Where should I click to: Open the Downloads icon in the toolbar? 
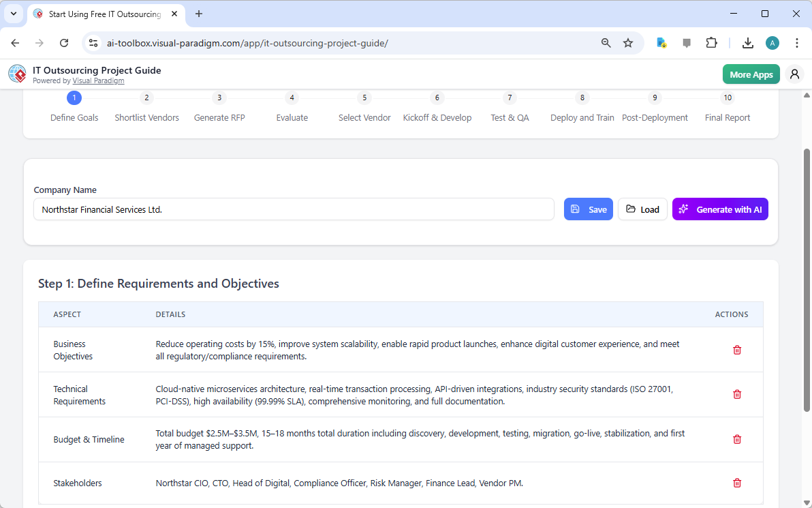click(x=747, y=42)
